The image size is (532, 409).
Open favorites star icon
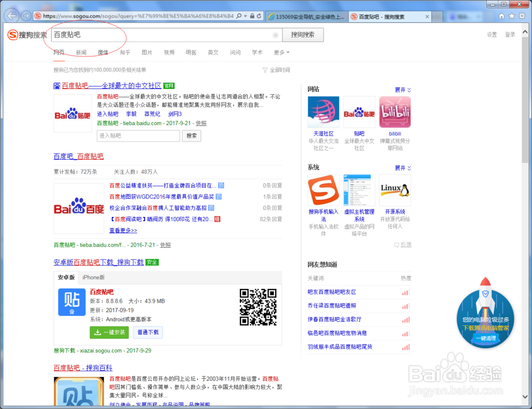coord(512,16)
